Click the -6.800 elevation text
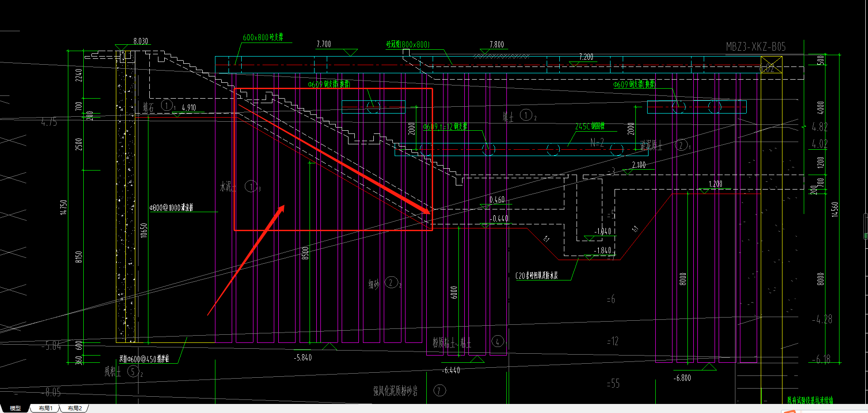 pyautogui.click(x=682, y=378)
